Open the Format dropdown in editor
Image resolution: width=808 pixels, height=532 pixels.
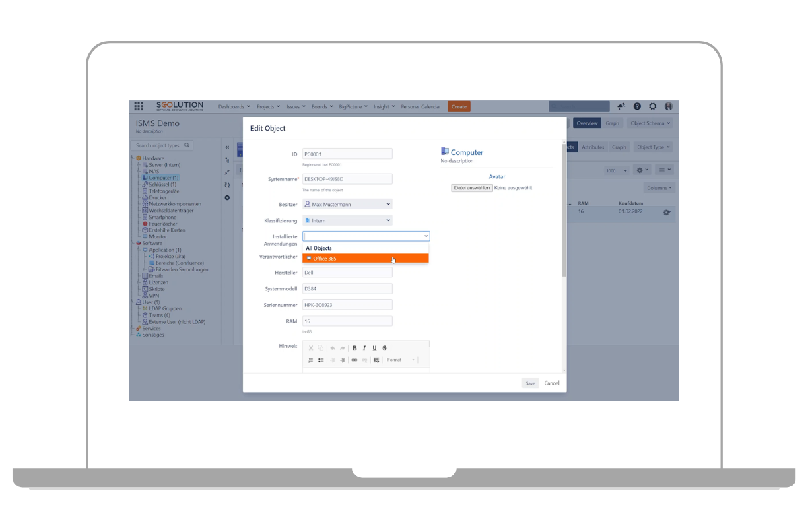(401, 360)
